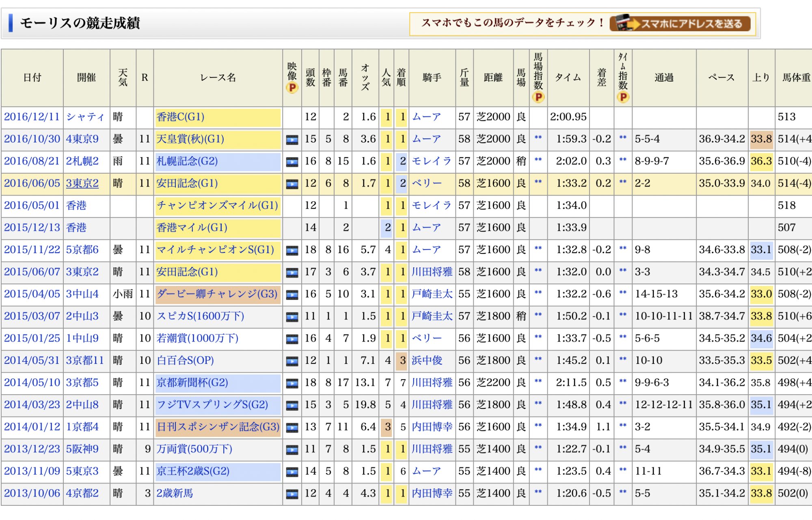
Task: Open マイルチャンピオンS(G1) race link
Action: click(216, 250)
